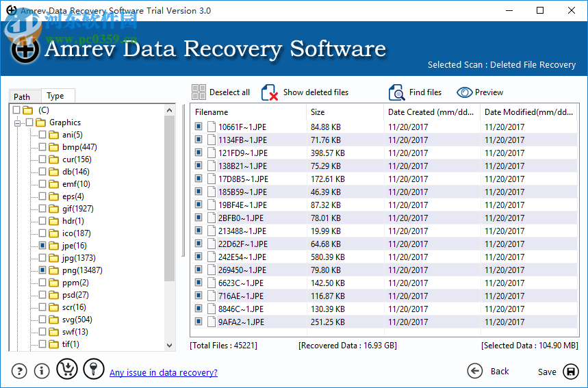Click the 580.39 KB size cell

point(328,257)
